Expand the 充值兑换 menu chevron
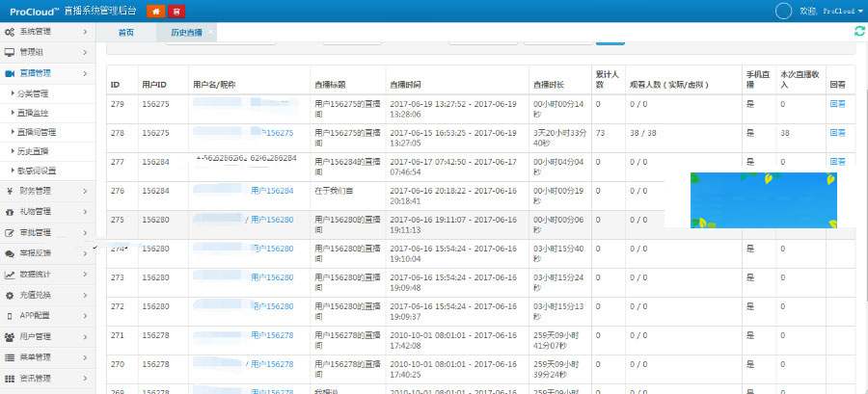Viewport: 868px width, 394px height. 85,295
